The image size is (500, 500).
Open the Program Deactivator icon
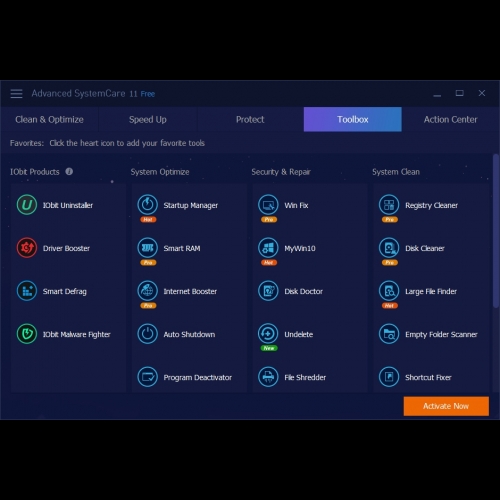[x=147, y=377]
